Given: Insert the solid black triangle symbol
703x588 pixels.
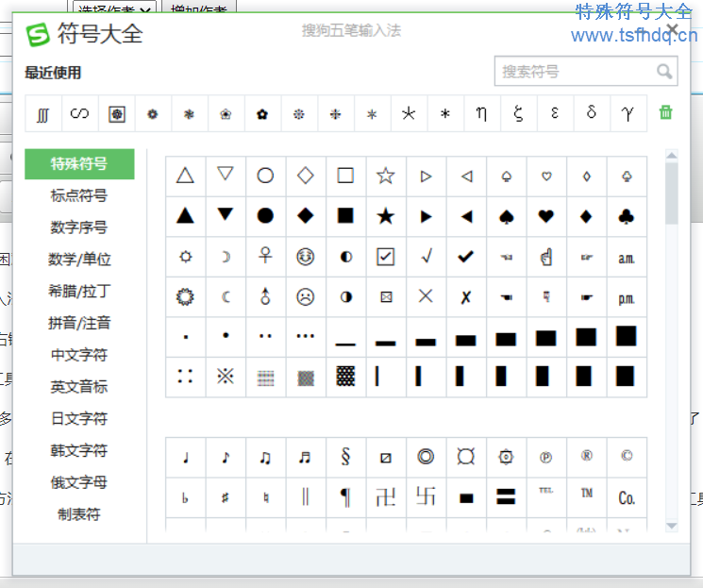Looking at the screenshot, I should tap(185, 216).
